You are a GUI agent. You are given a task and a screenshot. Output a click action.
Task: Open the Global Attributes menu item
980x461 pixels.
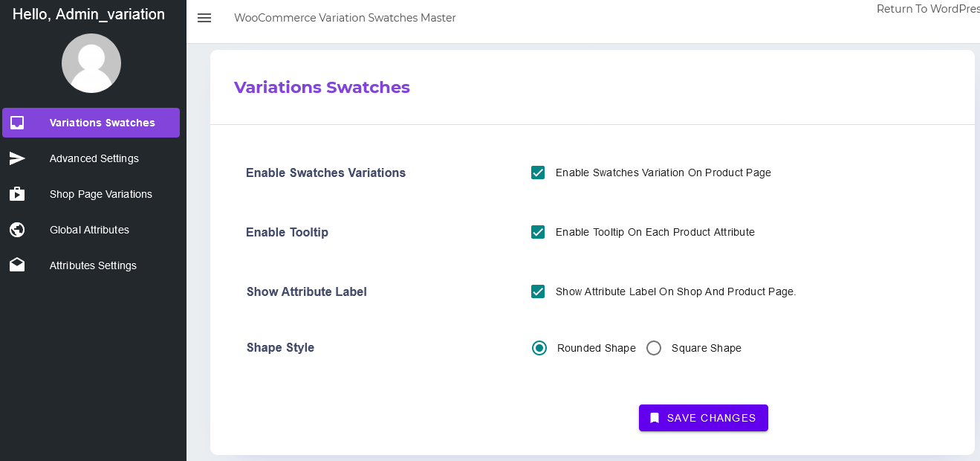[x=89, y=230]
